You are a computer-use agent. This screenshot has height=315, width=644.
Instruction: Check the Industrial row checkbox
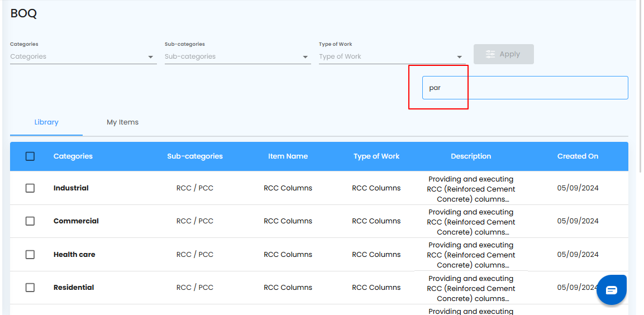(x=30, y=188)
